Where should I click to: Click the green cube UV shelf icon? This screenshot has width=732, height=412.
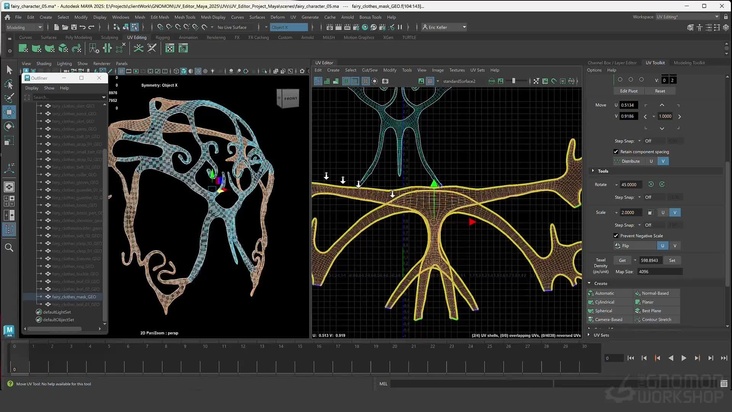[63, 48]
